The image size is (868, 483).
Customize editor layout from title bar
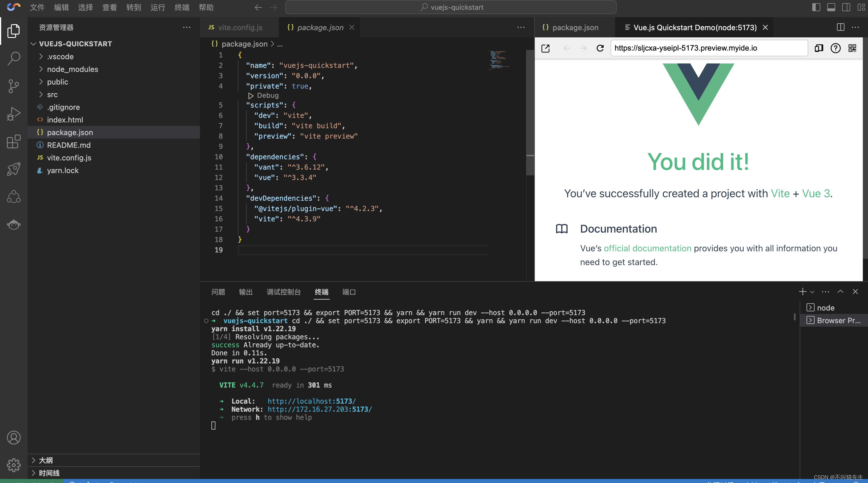click(861, 7)
